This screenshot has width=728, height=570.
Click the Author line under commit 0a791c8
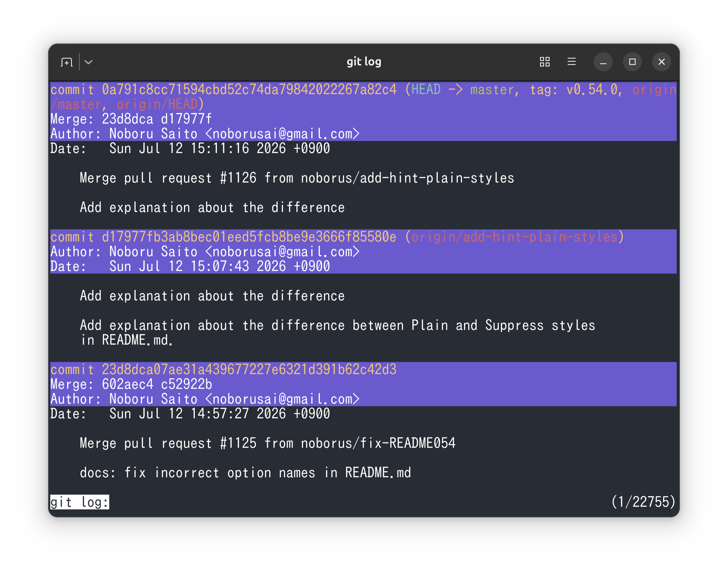[205, 133]
